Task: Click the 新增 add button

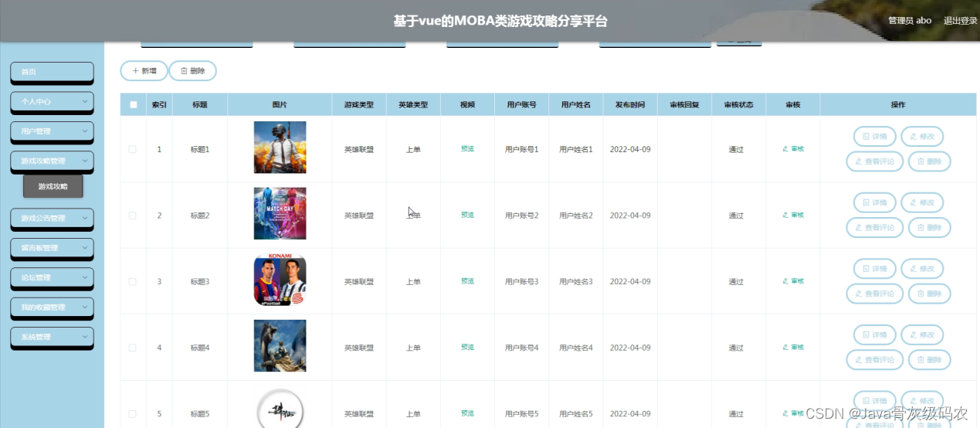Action: pyautogui.click(x=144, y=70)
